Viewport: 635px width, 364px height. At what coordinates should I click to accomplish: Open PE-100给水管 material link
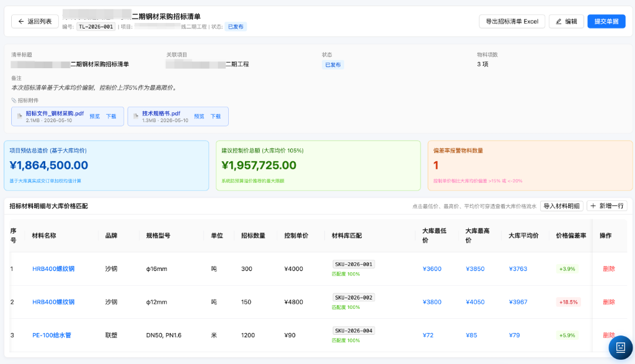point(52,335)
